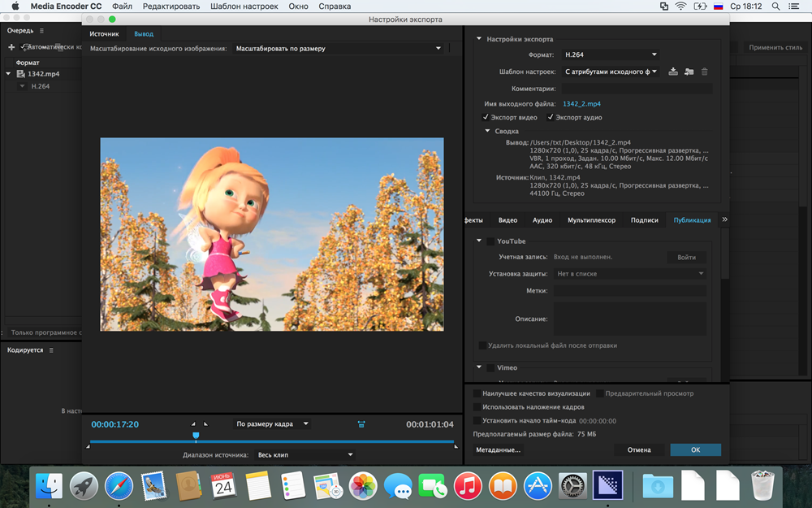Open the Источник tab
Image resolution: width=812 pixels, height=508 pixels.
104,34
